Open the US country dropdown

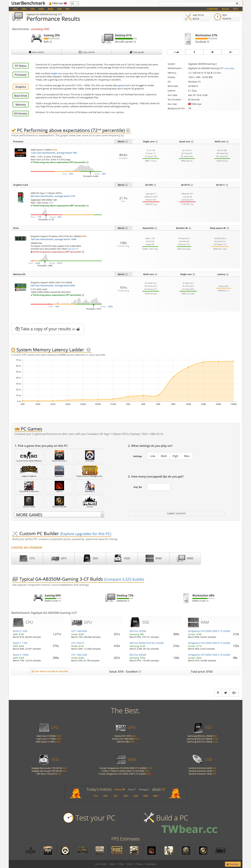[x=75, y=3]
